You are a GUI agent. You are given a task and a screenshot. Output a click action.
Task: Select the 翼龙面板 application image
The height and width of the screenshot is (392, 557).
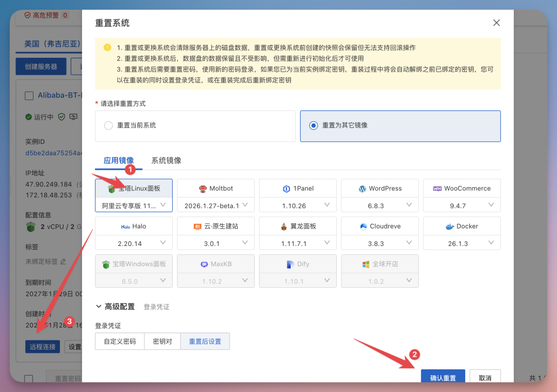pyautogui.click(x=298, y=226)
